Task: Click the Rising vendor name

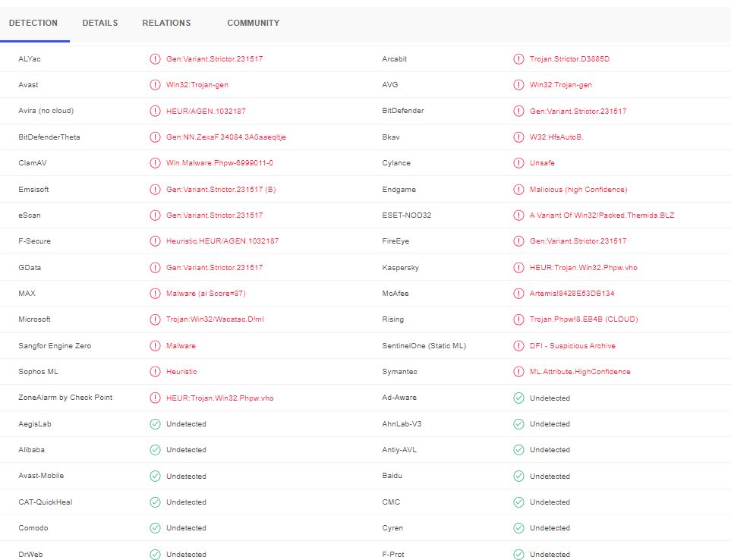Action: coord(392,319)
